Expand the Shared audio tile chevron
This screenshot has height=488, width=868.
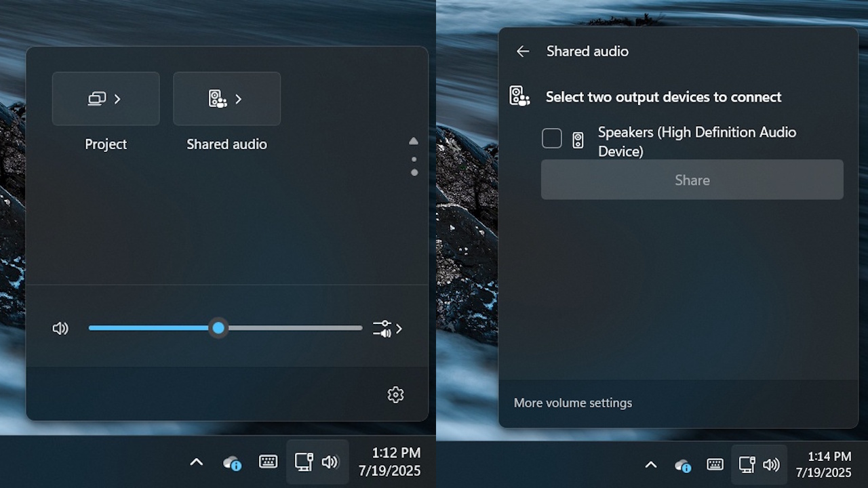coord(238,98)
